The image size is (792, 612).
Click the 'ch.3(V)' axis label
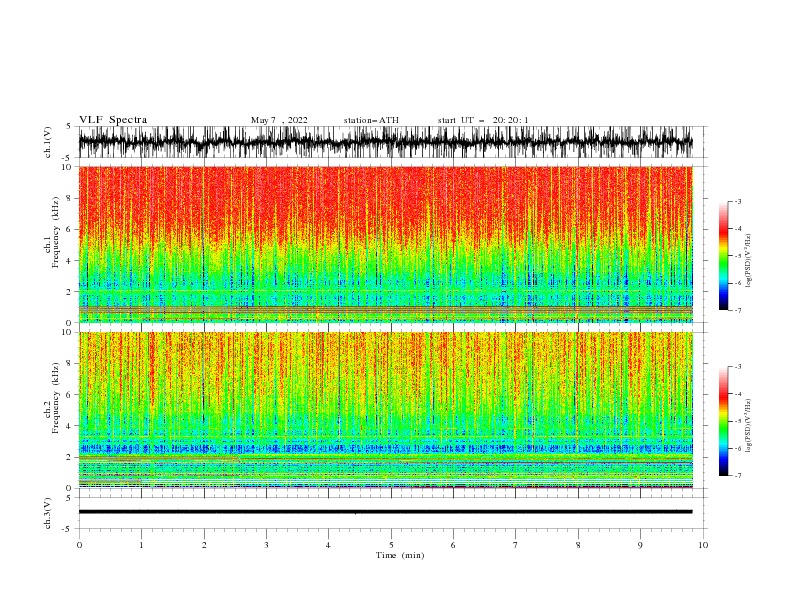tap(48, 513)
